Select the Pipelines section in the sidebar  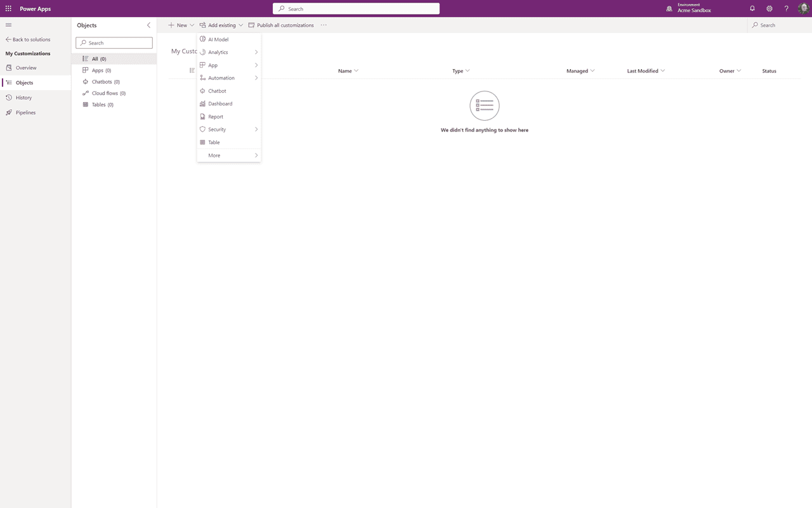pos(26,112)
